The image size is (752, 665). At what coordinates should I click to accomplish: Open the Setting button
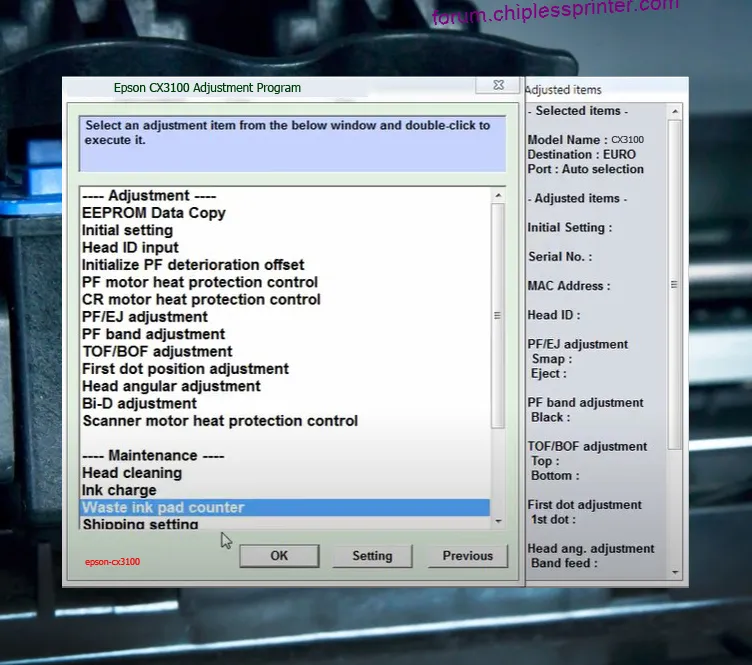pyautogui.click(x=372, y=556)
